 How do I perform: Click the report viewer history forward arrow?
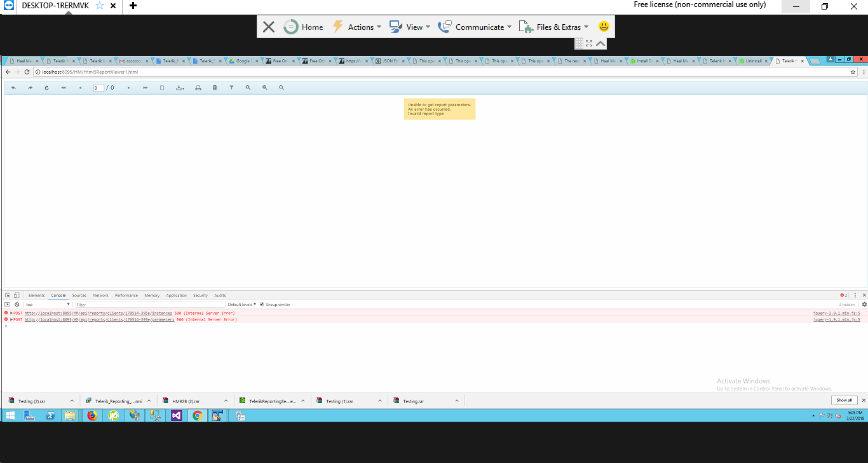coord(30,88)
